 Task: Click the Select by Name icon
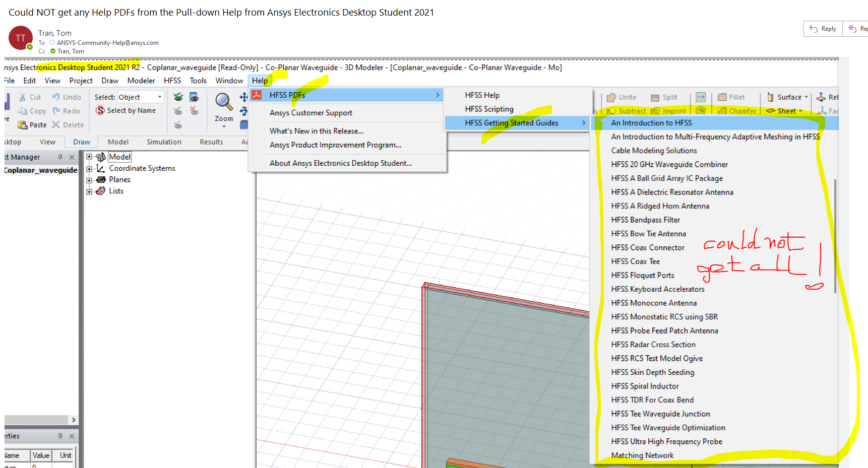point(100,110)
